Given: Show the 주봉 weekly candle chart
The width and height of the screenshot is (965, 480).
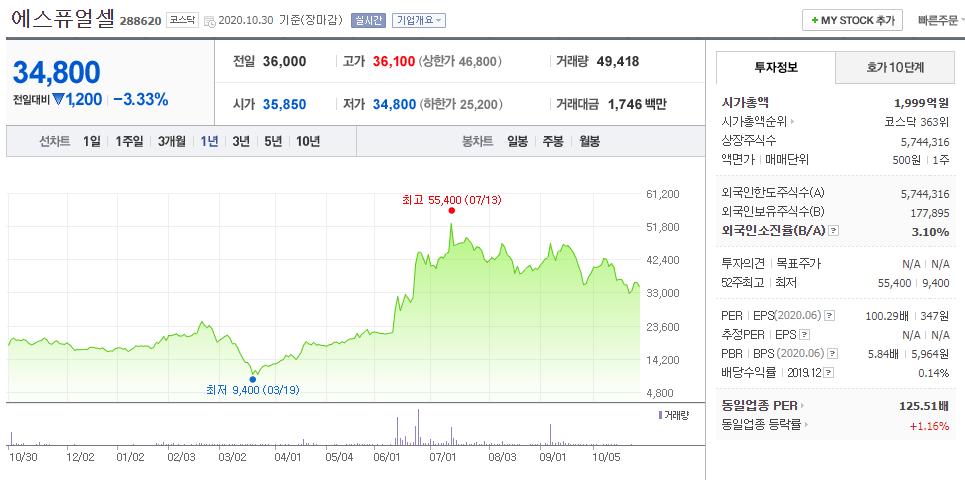Looking at the screenshot, I should coord(553,141).
